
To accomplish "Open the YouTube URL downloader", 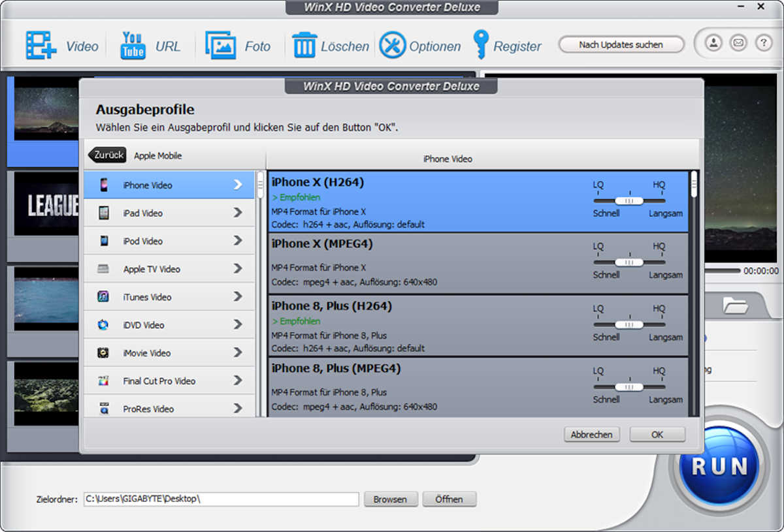I will 133,46.
